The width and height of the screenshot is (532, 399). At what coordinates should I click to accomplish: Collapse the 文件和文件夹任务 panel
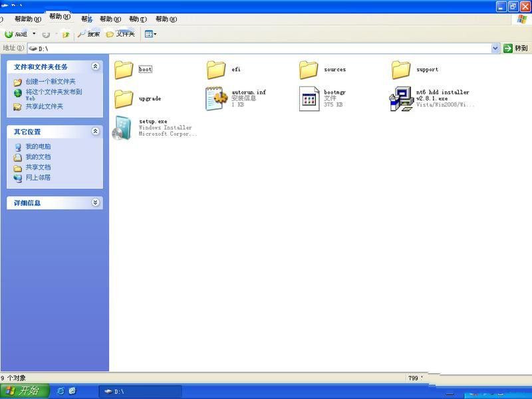(96, 66)
